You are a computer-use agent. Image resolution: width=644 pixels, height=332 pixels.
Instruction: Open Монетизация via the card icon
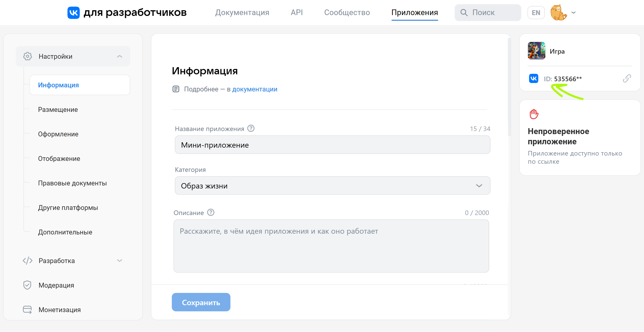pyautogui.click(x=28, y=310)
